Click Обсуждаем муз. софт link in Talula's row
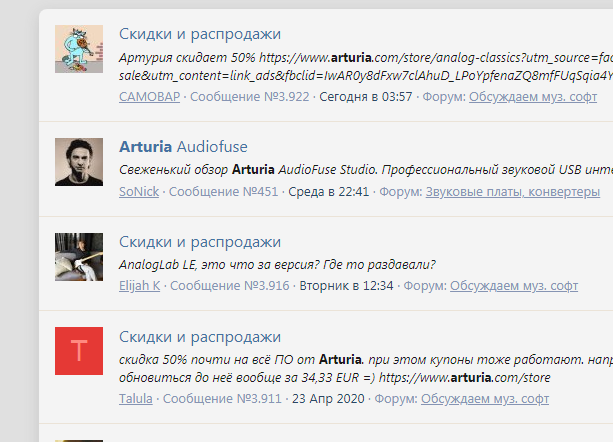 (484, 398)
